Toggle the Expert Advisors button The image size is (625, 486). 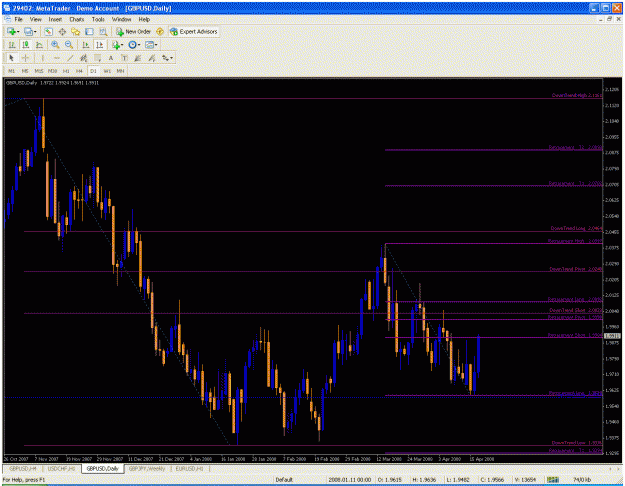pos(193,31)
